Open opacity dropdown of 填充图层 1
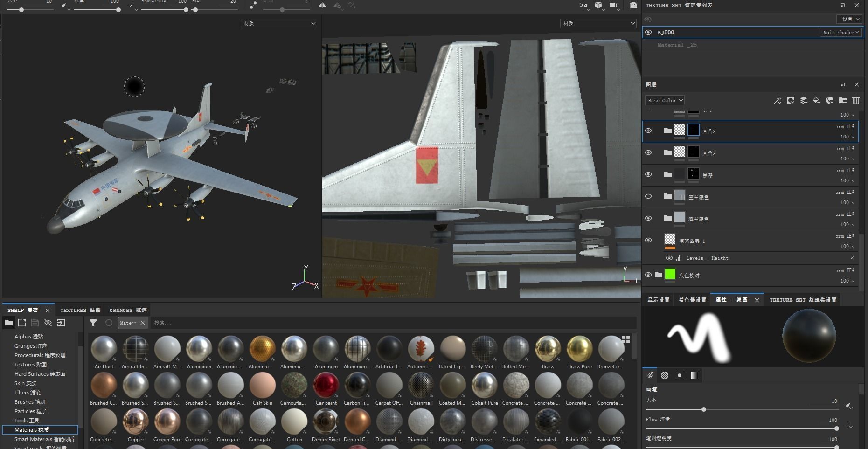 (848, 246)
